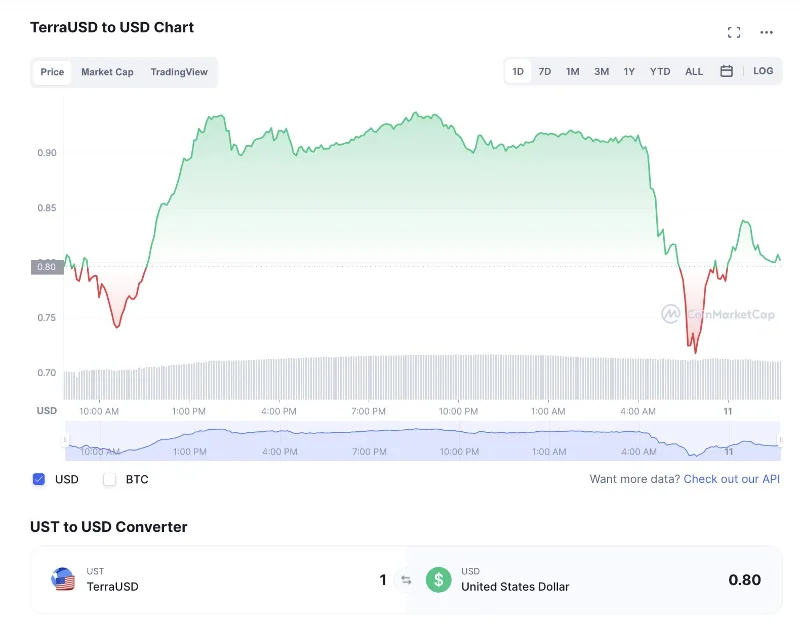
Task: Click the 4:00 AM main axis label
Action: pyautogui.click(x=638, y=411)
